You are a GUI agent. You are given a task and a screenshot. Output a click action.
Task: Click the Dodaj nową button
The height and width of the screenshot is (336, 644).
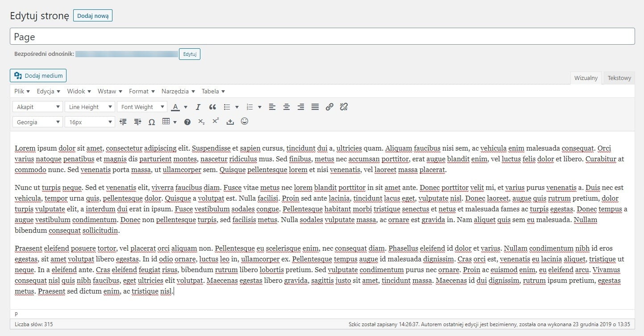point(93,16)
